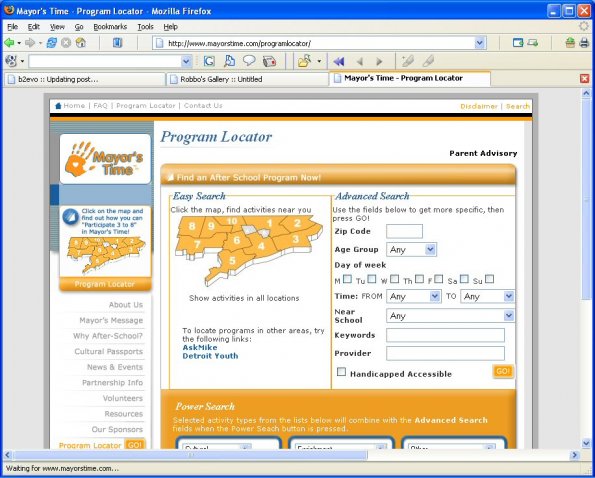Check the Wednesday (W) checkbox
The image size is (595, 478).
pos(395,279)
